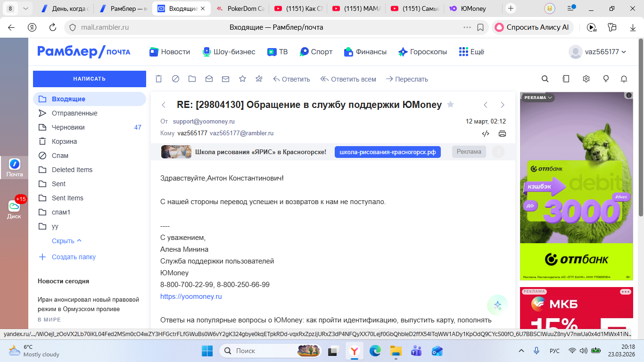
Task: Open the Черновики folder
Action: (x=68, y=127)
